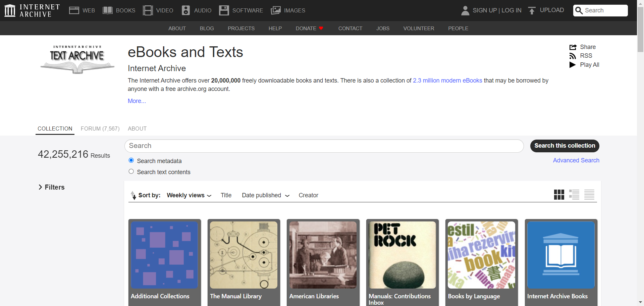Switch to the collection About tab
Image resolution: width=644 pixels, height=306 pixels.
pyautogui.click(x=137, y=129)
